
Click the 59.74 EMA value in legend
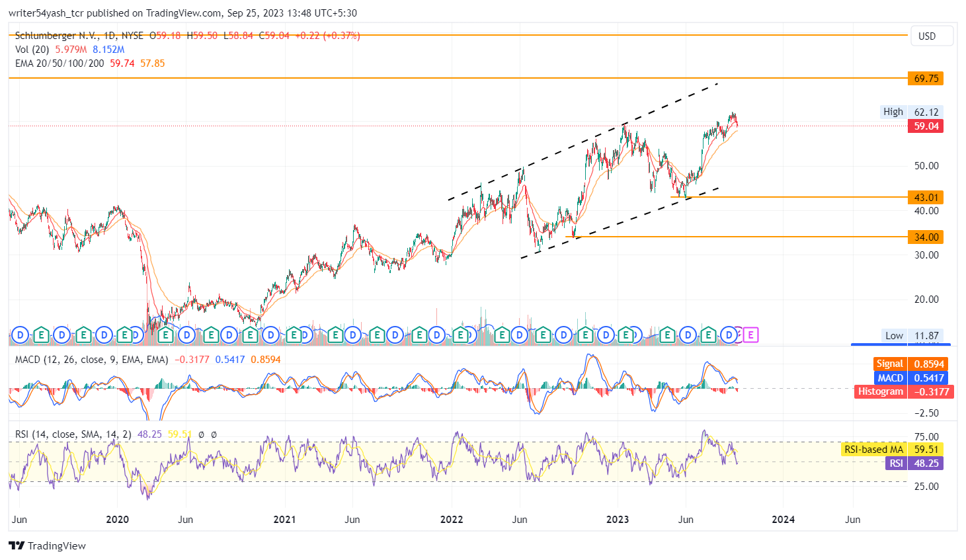point(122,63)
